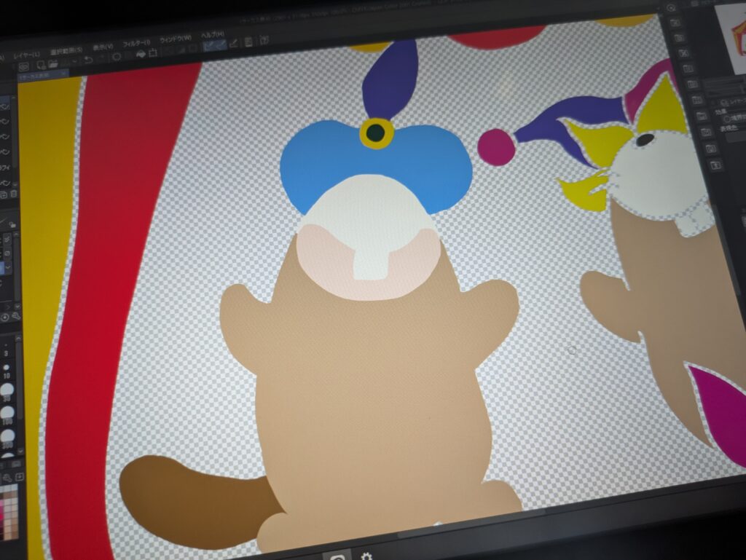Click the transform icon in the command bar
The image size is (746, 560).
click(x=153, y=53)
